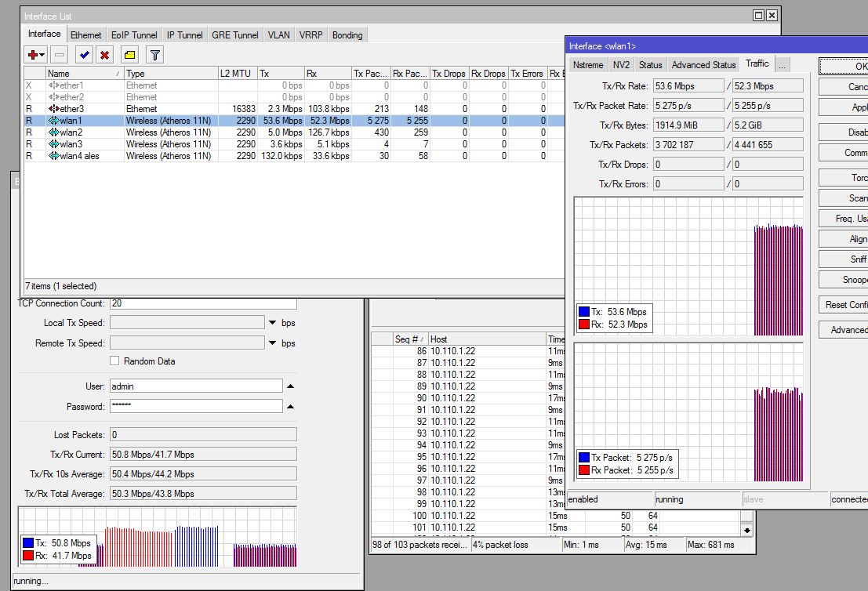Click the Tx/Rx Packets value 3 702 187
This screenshot has height=591, width=868.
[688, 144]
